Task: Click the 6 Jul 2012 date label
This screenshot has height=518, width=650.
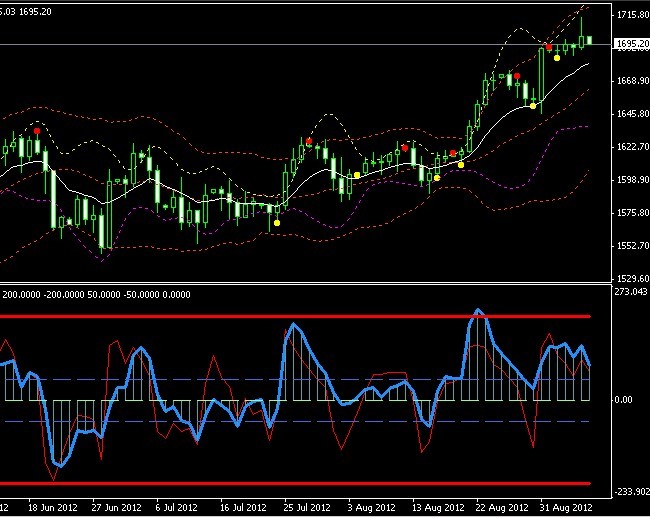Action: pos(177,508)
